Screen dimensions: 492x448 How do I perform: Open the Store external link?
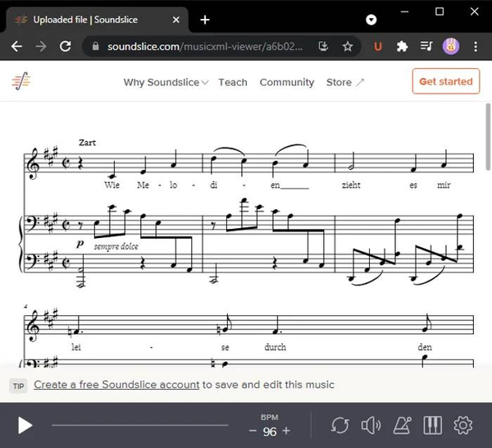pos(344,82)
